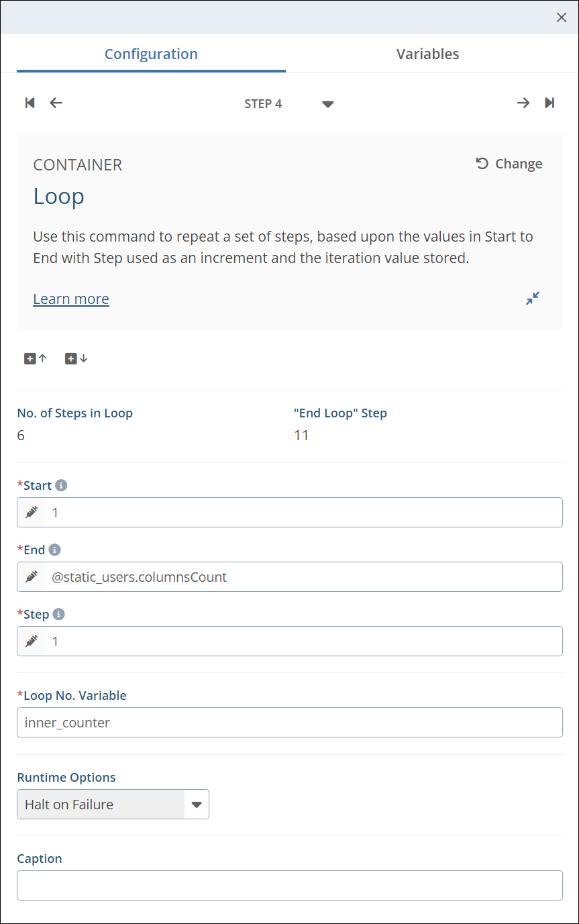Show info tooltip for End
Viewport: 579px width, 924px height.
(55, 550)
